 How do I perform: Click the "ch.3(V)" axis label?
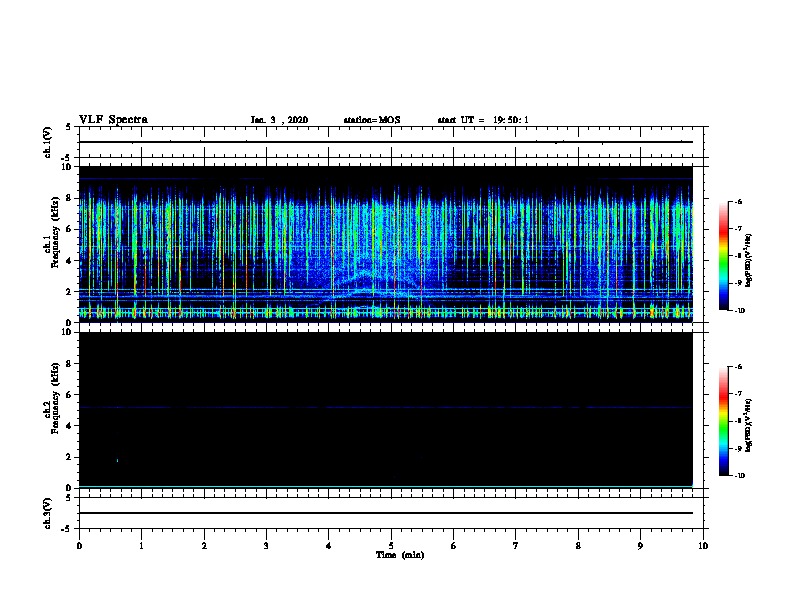(x=47, y=514)
